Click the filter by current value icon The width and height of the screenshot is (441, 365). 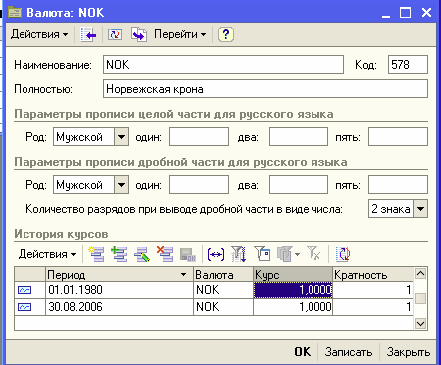click(x=262, y=254)
